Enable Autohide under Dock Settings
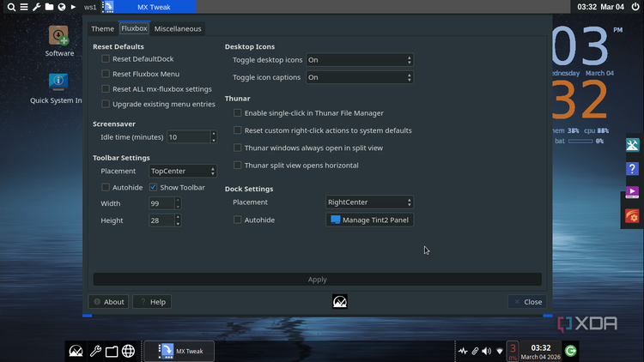Screen dimensions: 644x362 [237, 220]
